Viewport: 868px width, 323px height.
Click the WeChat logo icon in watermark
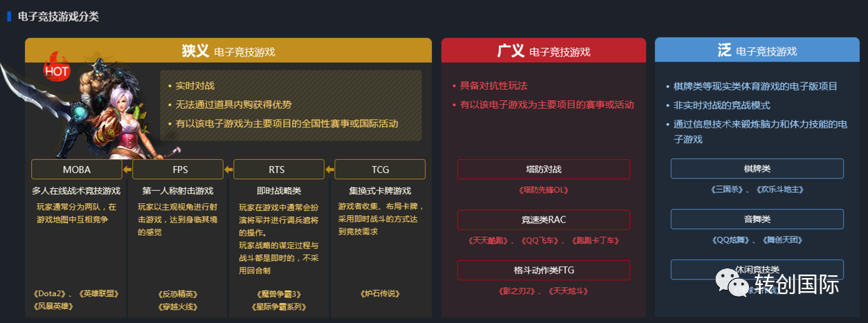pos(733,282)
